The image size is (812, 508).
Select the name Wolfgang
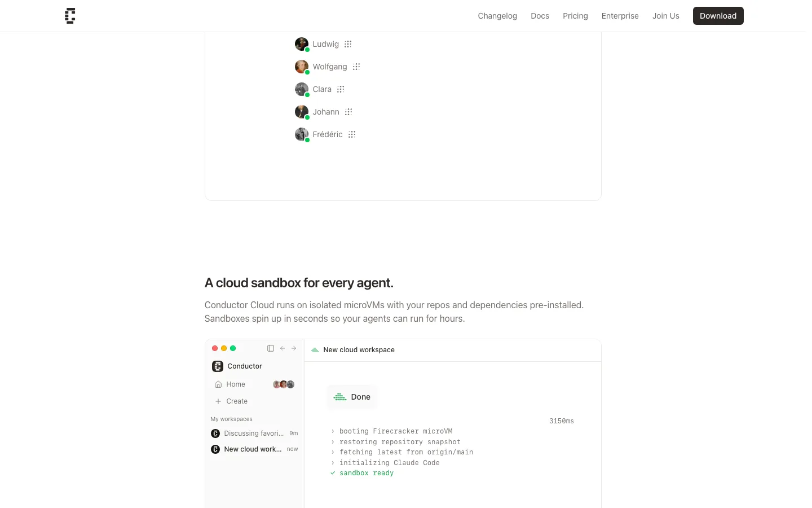(330, 67)
